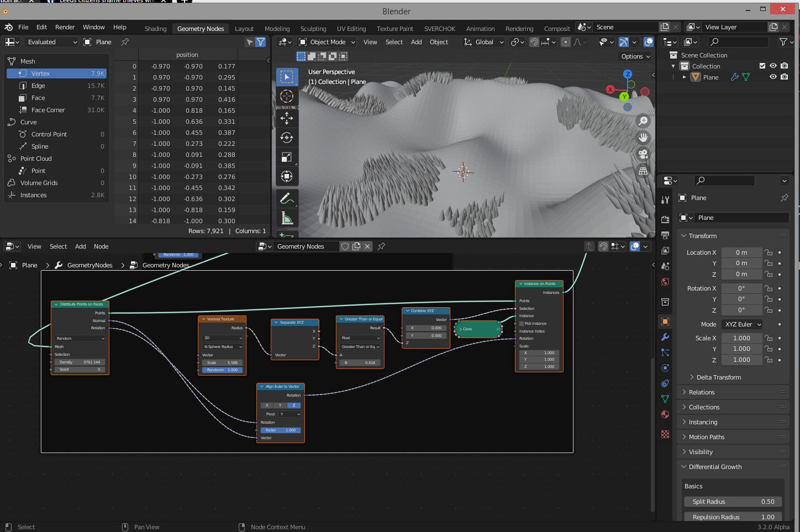Open the Render properties tab
This screenshot has height=532, width=800.
pyautogui.click(x=665, y=220)
